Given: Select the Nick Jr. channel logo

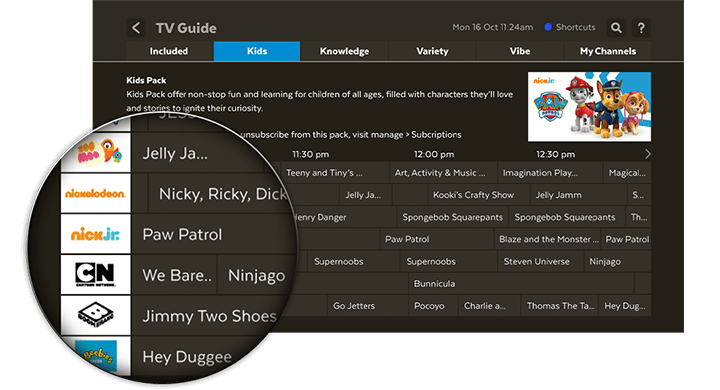Looking at the screenshot, I should [96, 234].
